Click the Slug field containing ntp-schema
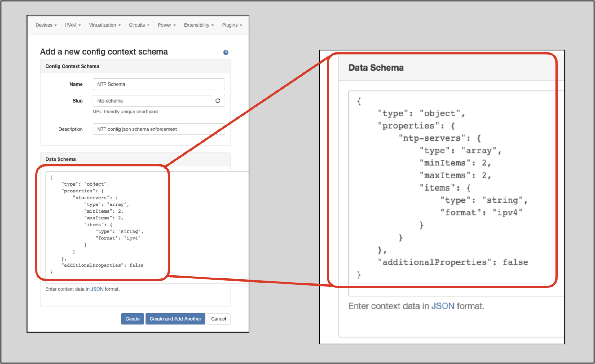Image resolution: width=595 pixels, height=364 pixels. 151,101
